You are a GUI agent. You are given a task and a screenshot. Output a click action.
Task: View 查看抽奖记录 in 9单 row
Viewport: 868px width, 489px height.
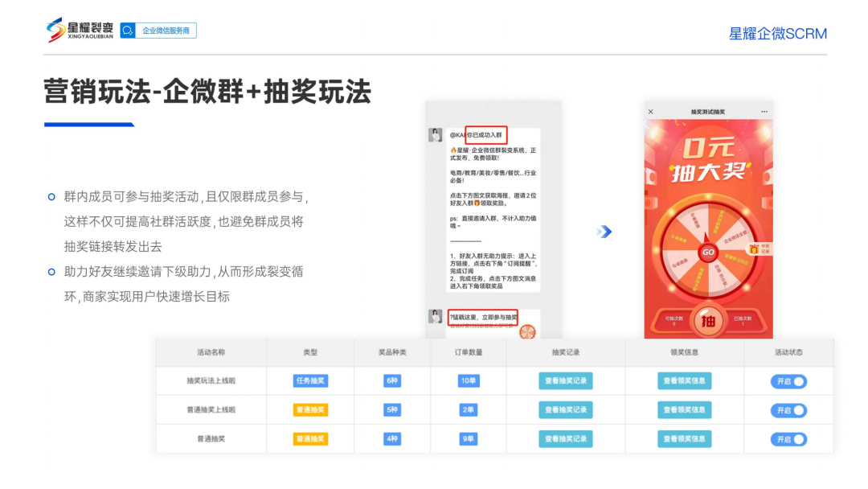566,438
